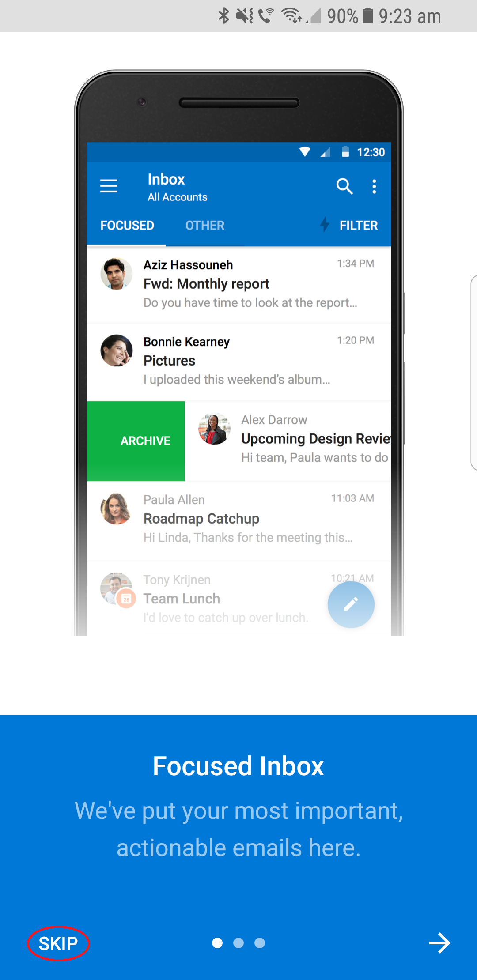The width and height of the screenshot is (477, 980).
Task: Tap the FILTER lightning bolt icon
Action: tap(325, 225)
